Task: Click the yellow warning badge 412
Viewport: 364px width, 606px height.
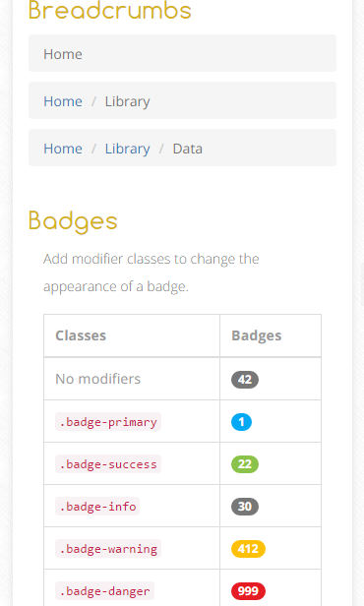Action: 248,548
